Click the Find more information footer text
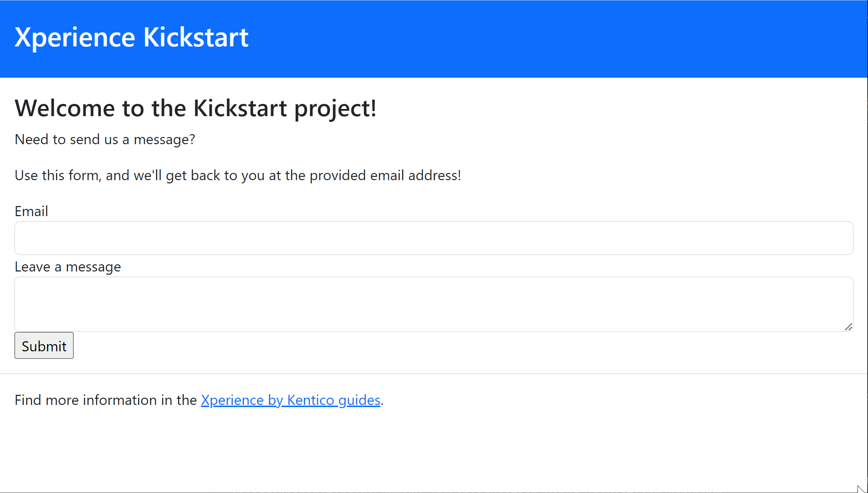 click(x=105, y=400)
